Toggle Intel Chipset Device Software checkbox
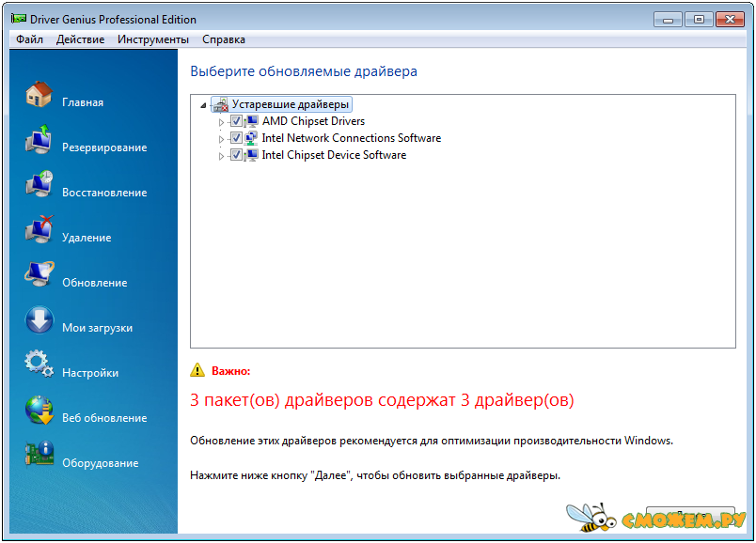The height and width of the screenshot is (543, 756). (236, 155)
